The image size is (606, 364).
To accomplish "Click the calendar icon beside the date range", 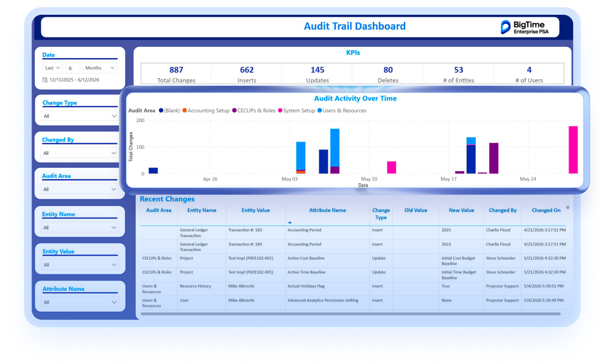I will point(45,80).
